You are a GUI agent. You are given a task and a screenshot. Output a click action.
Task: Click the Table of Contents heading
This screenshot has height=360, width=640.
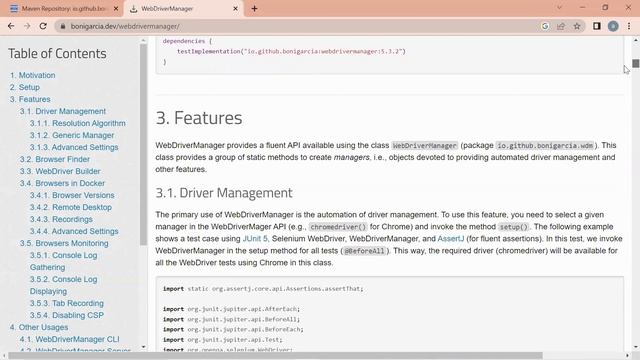pos(57,53)
